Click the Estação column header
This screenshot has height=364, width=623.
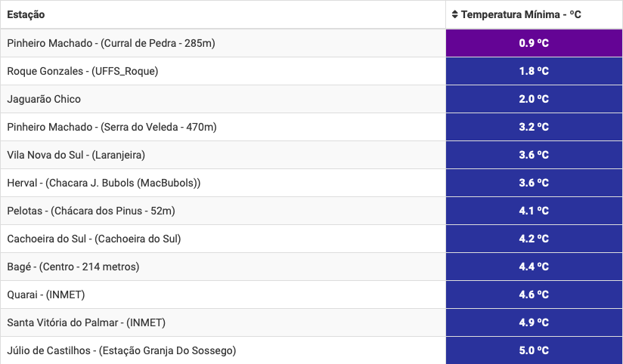26,14
